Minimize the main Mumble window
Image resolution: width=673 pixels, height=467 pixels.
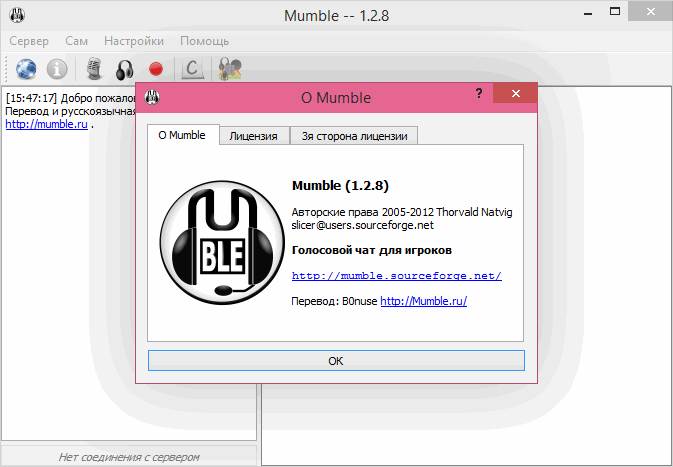[x=588, y=13]
